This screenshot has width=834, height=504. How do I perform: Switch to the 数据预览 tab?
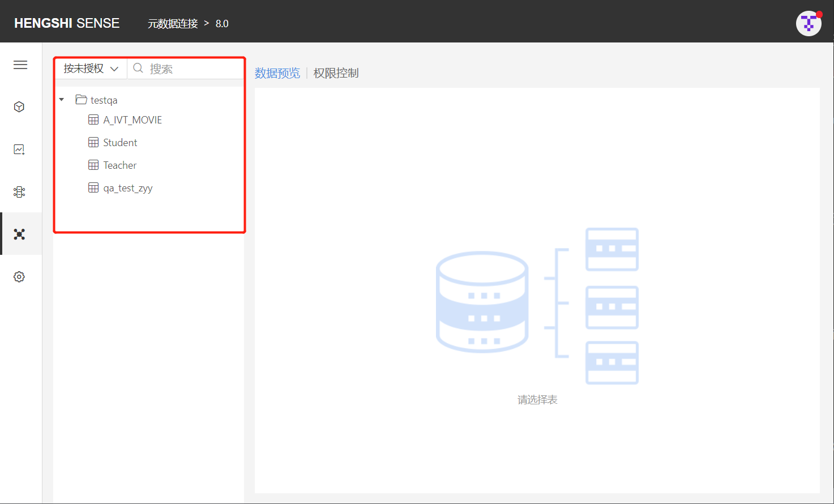(277, 73)
